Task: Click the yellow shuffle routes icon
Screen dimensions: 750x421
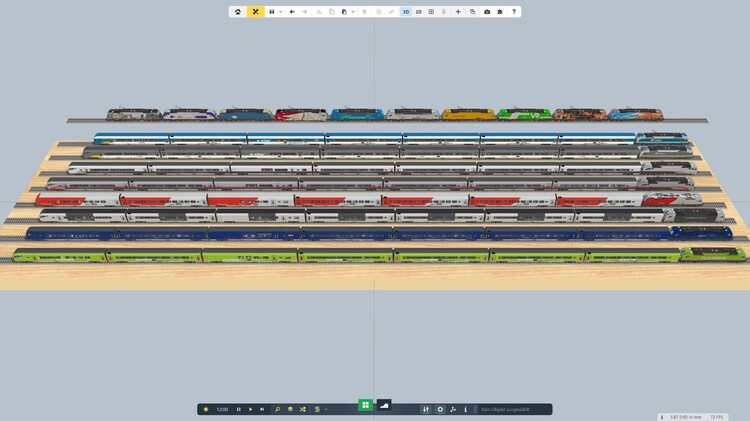Action: pos(303,410)
